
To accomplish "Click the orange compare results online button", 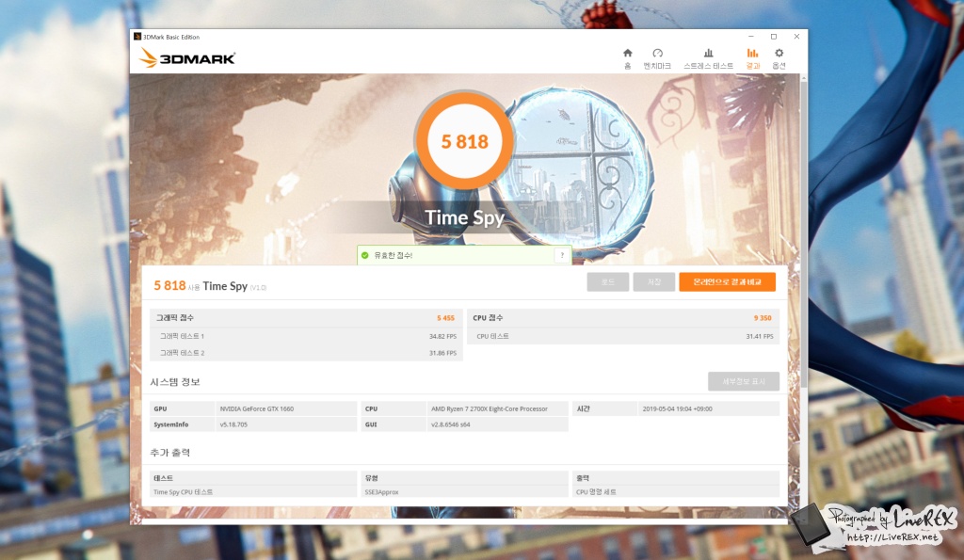I will [727, 281].
